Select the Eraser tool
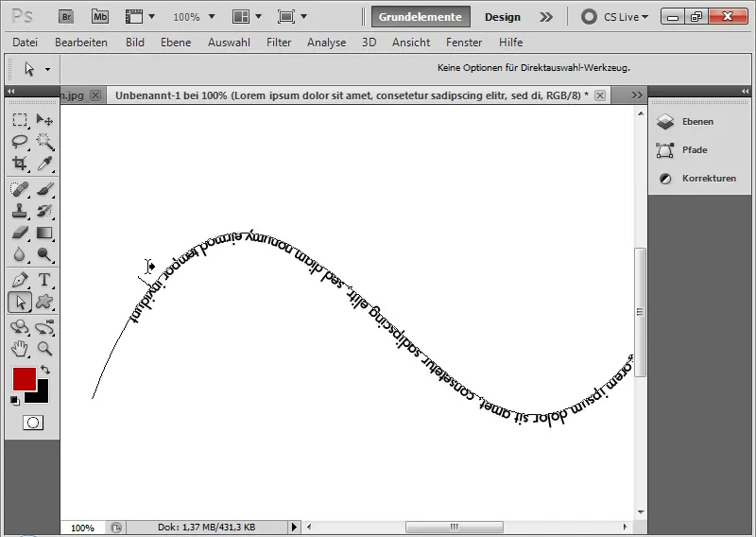Image resolution: width=756 pixels, height=537 pixels. coord(20,233)
